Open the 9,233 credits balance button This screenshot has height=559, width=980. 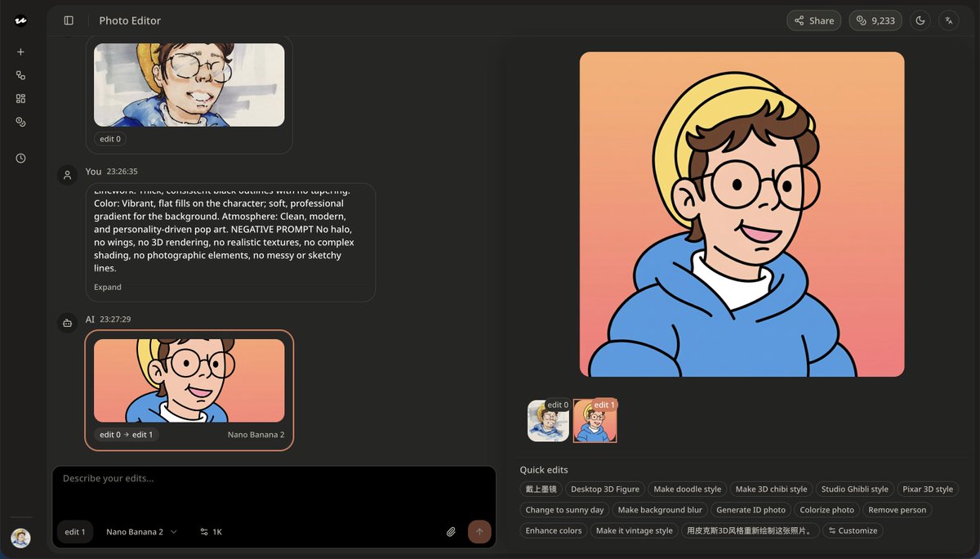875,20
